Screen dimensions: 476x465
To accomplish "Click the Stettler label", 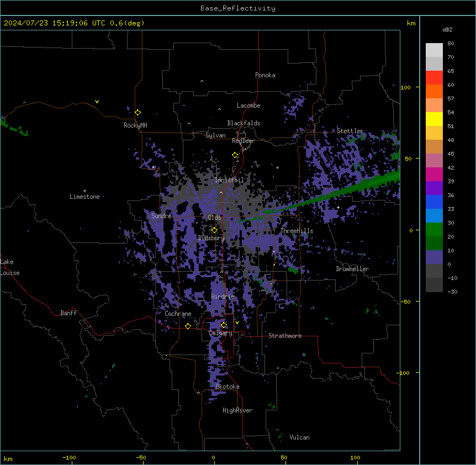I will [x=350, y=131].
